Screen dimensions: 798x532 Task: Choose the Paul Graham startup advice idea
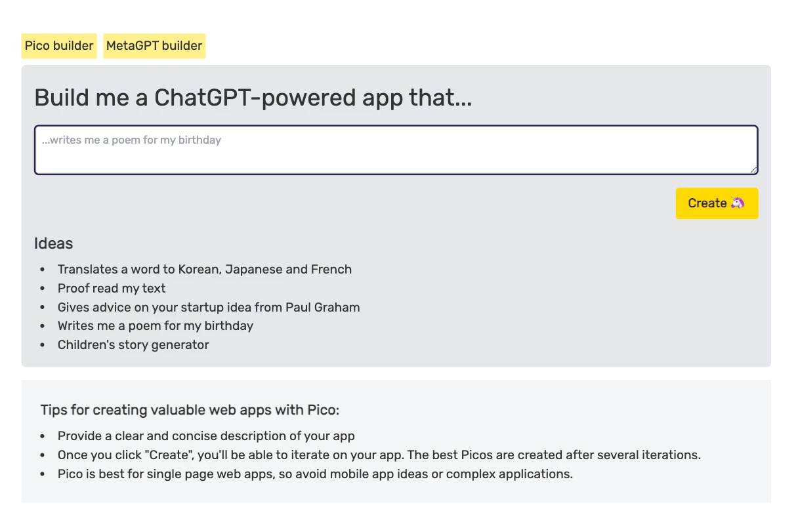(209, 306)
